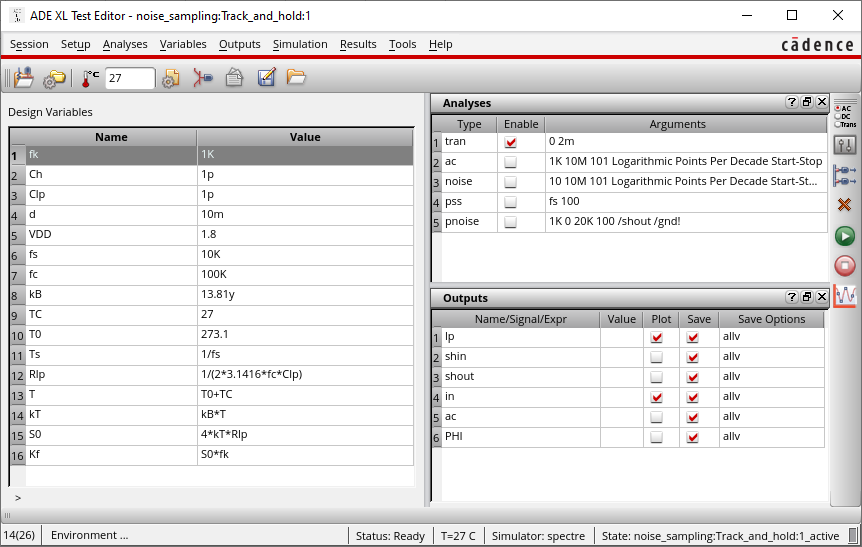Float the Analyses panel
The height and width of the screenshot is (547, 862).
tap(807, 102)
